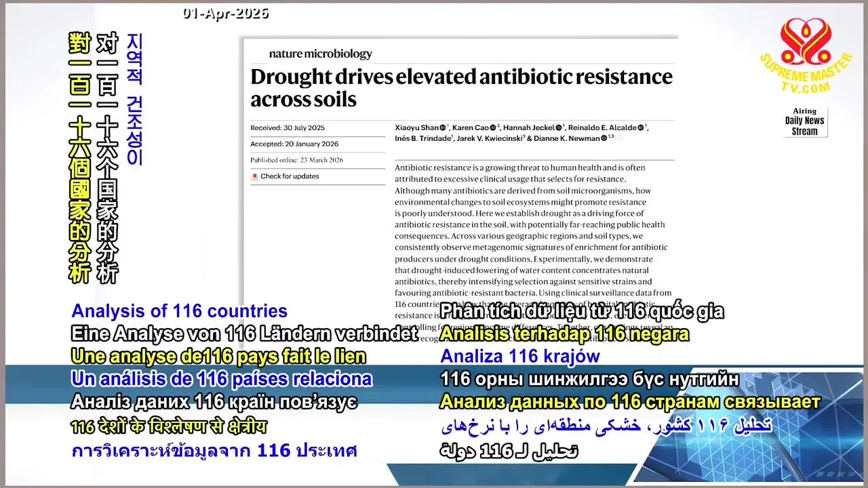Click the vertical Korean subtitle in blue
This screenshot has height=488, width=868.
pos(134,99)
